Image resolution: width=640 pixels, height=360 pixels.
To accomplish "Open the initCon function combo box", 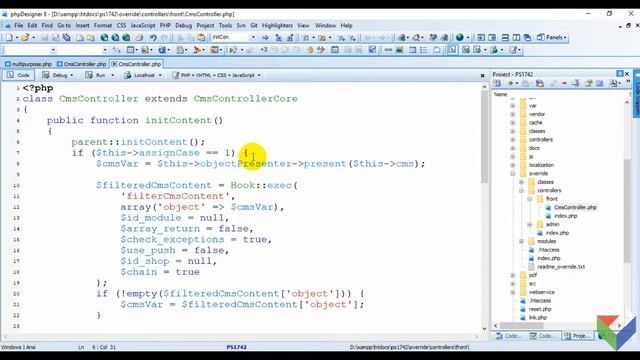I will (253, 38).
